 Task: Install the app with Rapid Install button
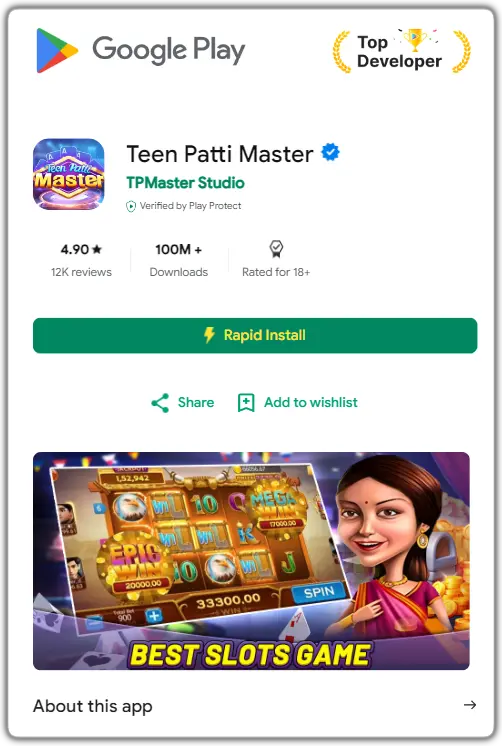click(x=255, y=335)
